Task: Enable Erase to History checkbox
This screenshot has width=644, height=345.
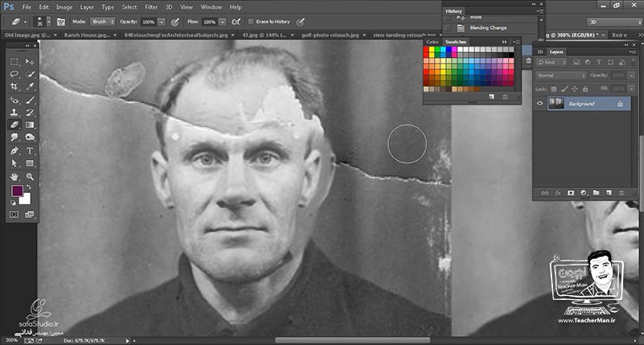Action: point(250,22)
